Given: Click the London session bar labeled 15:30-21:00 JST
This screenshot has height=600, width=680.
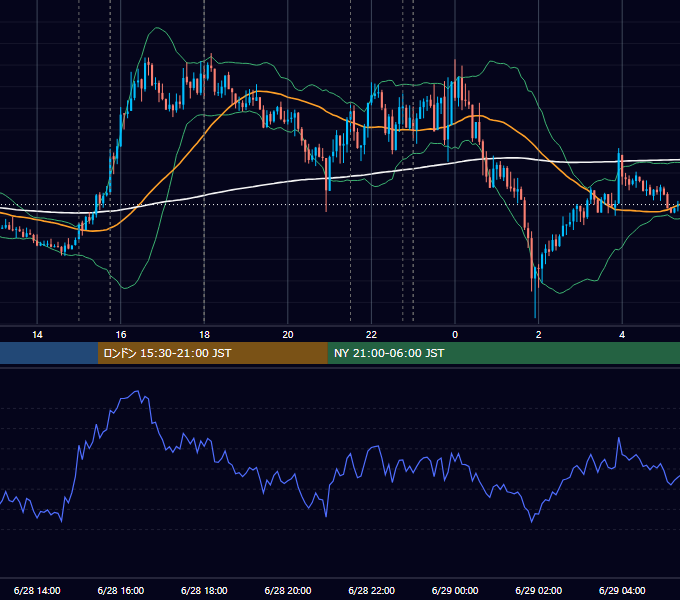Looking at the screenshot, I should coord(212,353).
